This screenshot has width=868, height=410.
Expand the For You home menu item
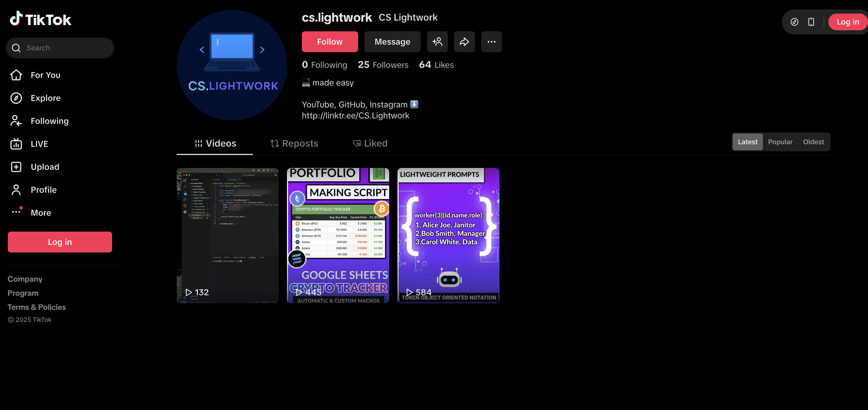point(45,75)
